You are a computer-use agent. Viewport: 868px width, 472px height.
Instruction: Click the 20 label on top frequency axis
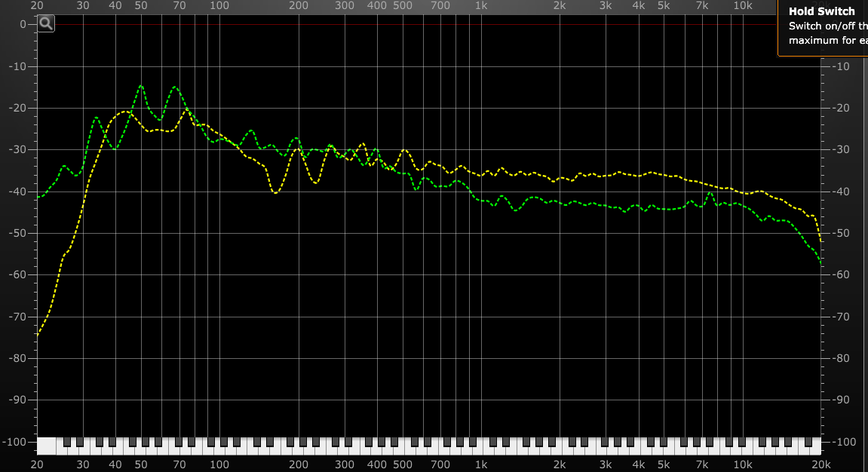(x=37, y=6)
